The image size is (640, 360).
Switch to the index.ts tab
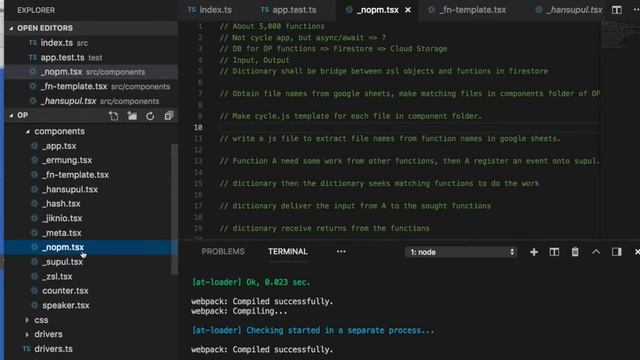pyautogui.click(x=210, y=10)
